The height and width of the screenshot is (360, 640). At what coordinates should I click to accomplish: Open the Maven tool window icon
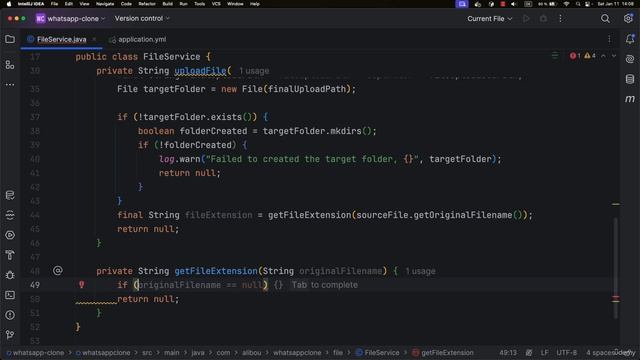[630, 99]
